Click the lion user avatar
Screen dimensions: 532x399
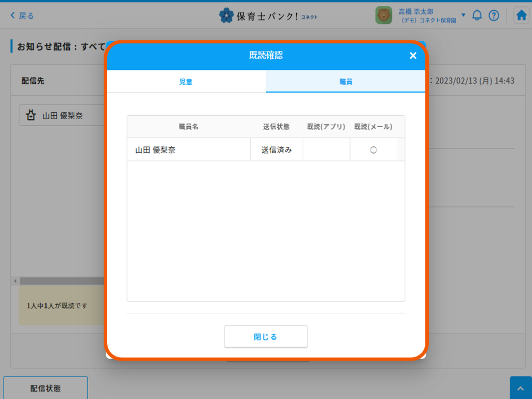(383, 15)
